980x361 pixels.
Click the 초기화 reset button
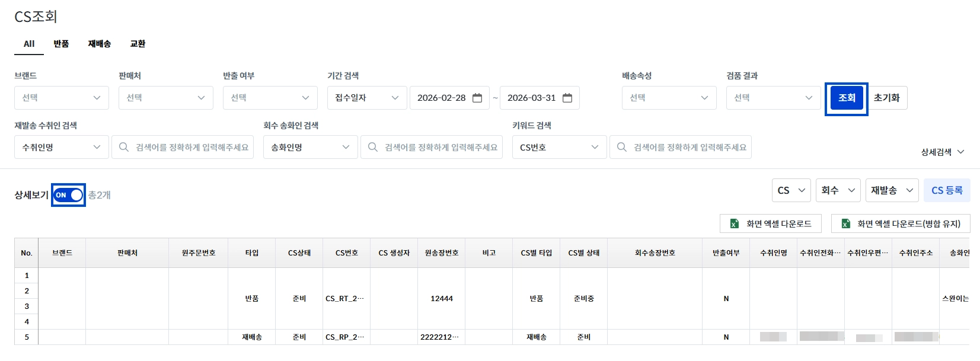(x=886, y=98)
